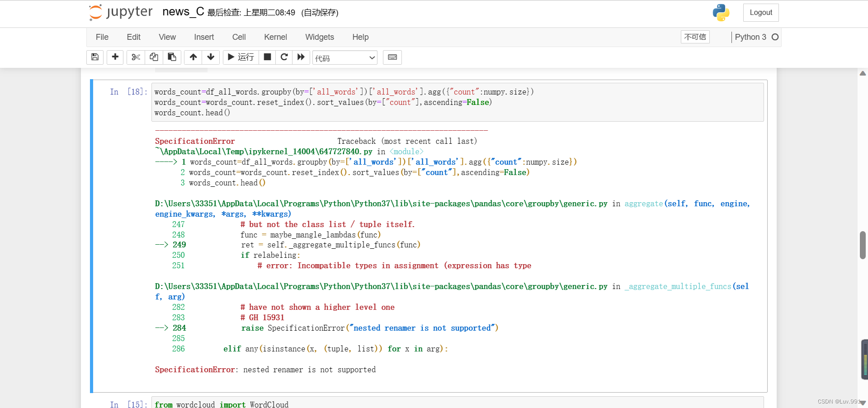Move the selected cell down

point(211,57)
